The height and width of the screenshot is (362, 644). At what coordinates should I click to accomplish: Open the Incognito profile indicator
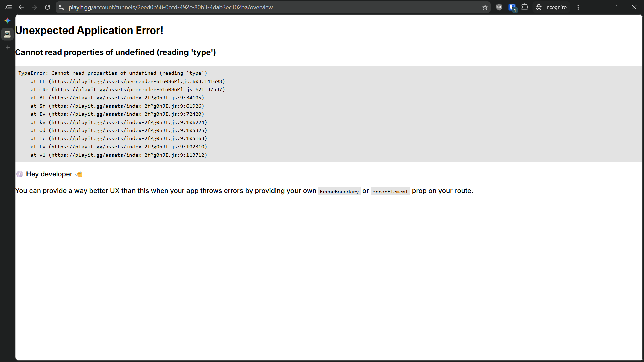[x=551, y=7]
